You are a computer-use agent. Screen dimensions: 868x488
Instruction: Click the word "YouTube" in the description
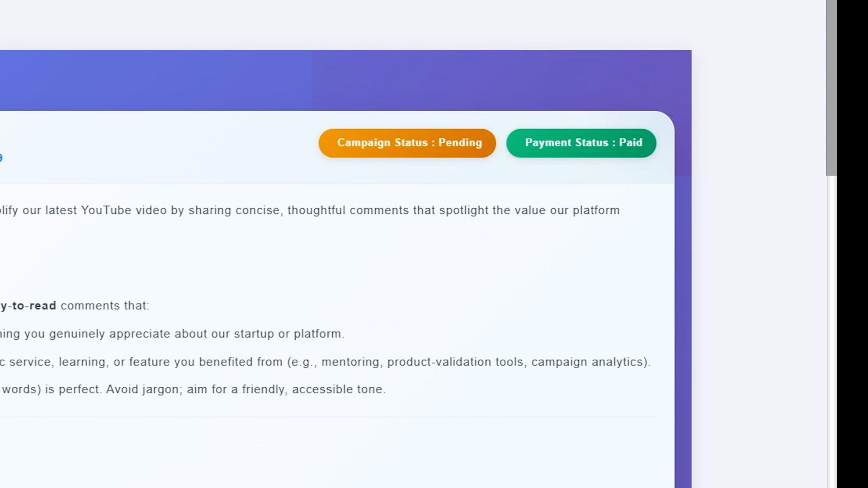click(x=106, y=210)
